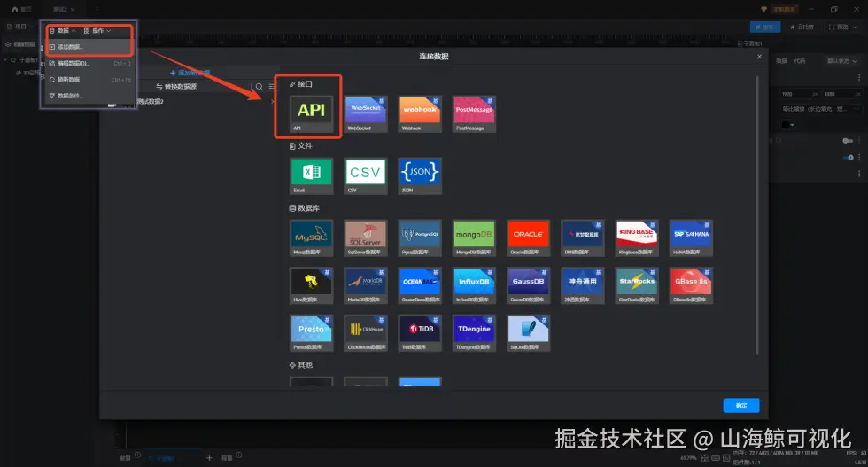Select the CSV file source tile
The height and width of the screenshot is (467, 868).
point(366,176)
